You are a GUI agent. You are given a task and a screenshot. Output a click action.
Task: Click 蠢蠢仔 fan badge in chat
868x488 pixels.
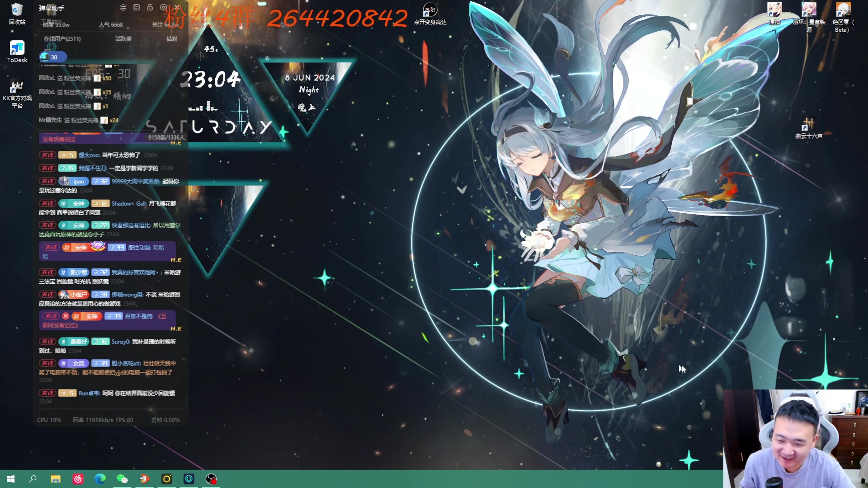(74, 341)
